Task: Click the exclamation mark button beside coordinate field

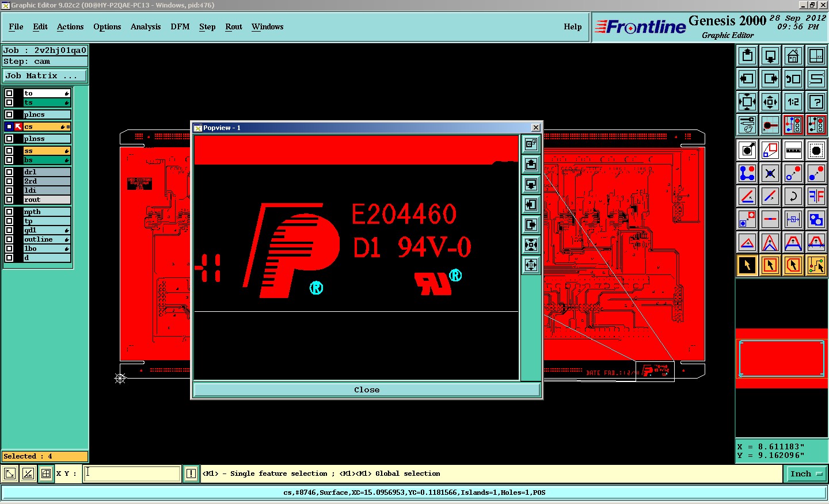Action: pyautogui.click(x=191, y=474)
